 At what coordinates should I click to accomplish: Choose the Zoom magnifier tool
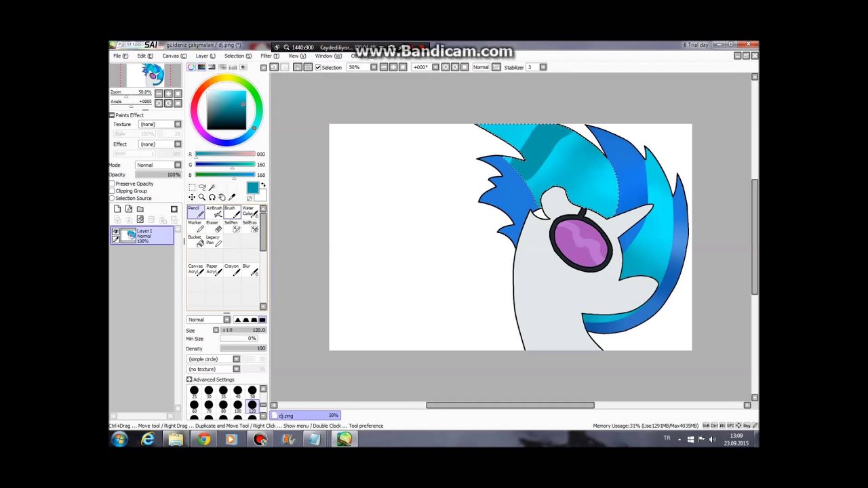point(202,197)
